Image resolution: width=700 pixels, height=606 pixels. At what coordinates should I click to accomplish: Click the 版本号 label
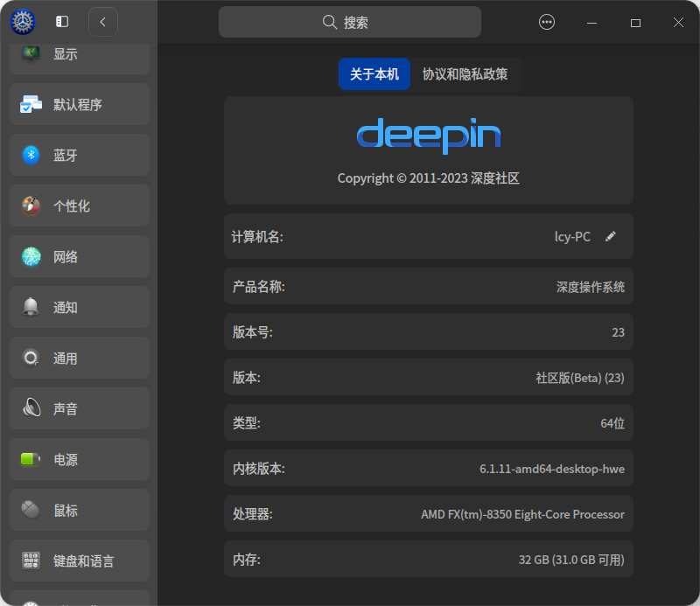[252, 332]
